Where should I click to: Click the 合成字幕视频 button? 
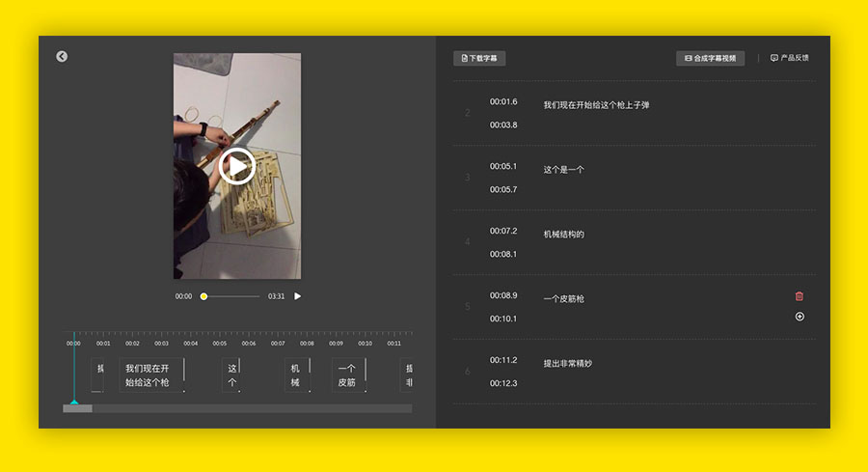[710, 58]
